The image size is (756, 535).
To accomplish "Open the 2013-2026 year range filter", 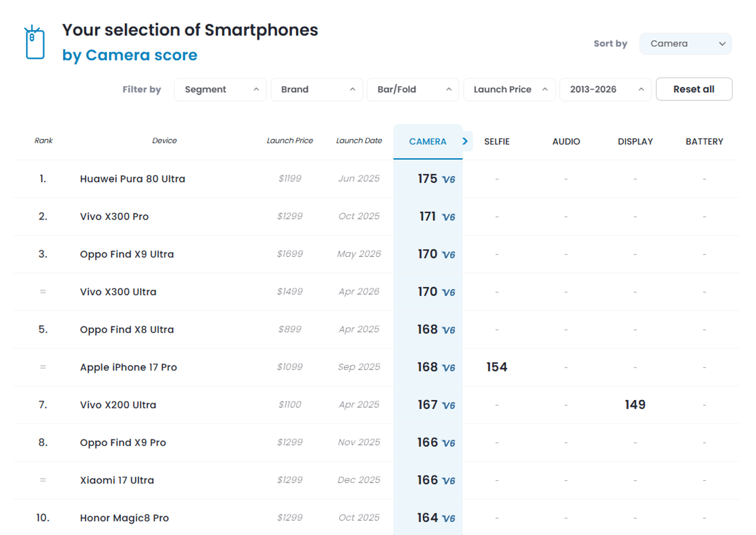I will click(605, 90).
